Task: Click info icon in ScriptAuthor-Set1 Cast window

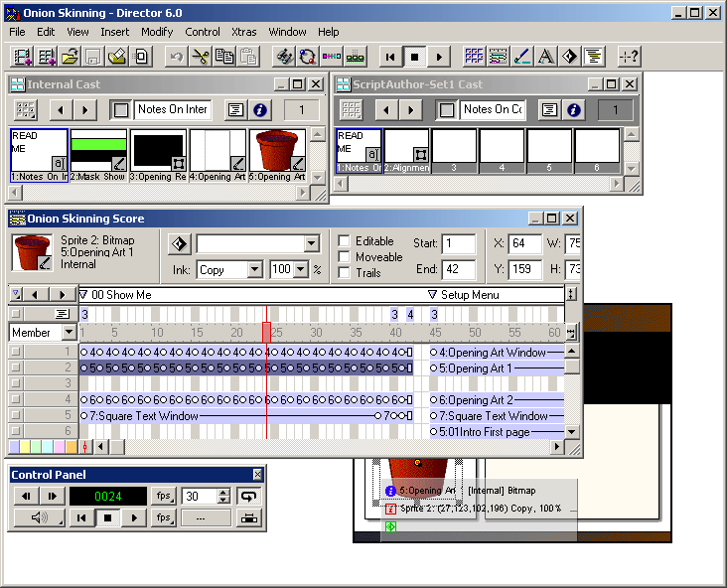Action: (x=573, y=110)
